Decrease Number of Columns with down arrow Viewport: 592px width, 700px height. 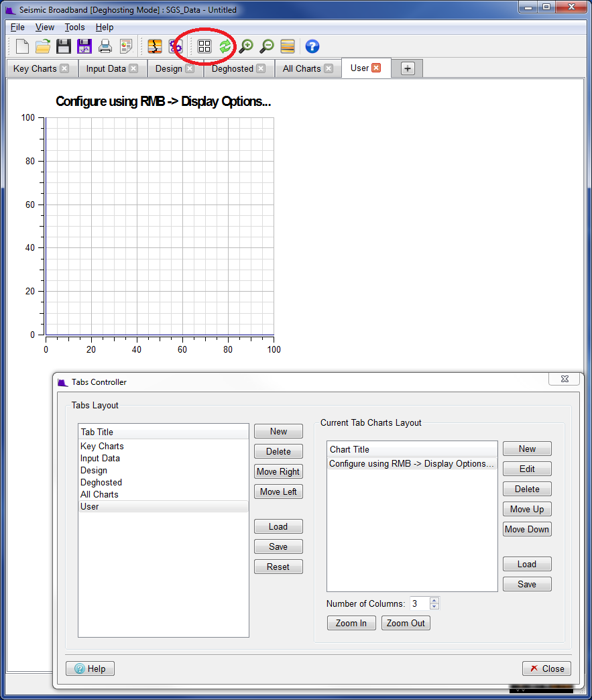click(x=434, y=607)
